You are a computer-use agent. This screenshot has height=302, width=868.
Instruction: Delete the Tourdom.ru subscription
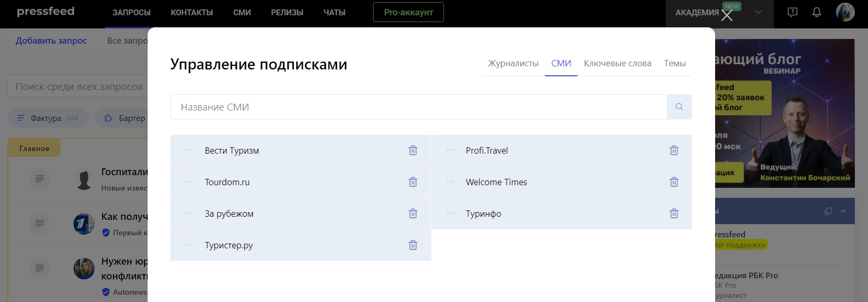click(x=413, y=182)
